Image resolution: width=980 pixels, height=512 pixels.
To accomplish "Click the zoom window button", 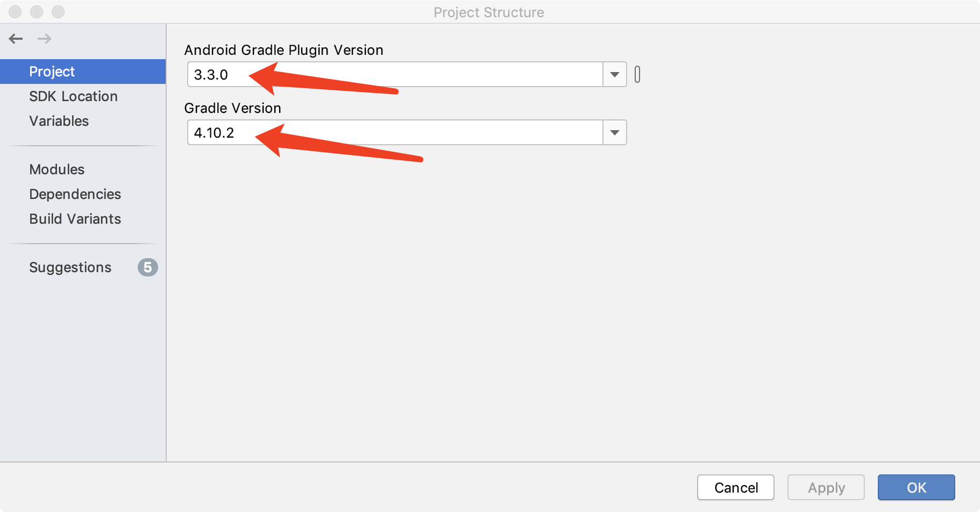I will point(58,12).
